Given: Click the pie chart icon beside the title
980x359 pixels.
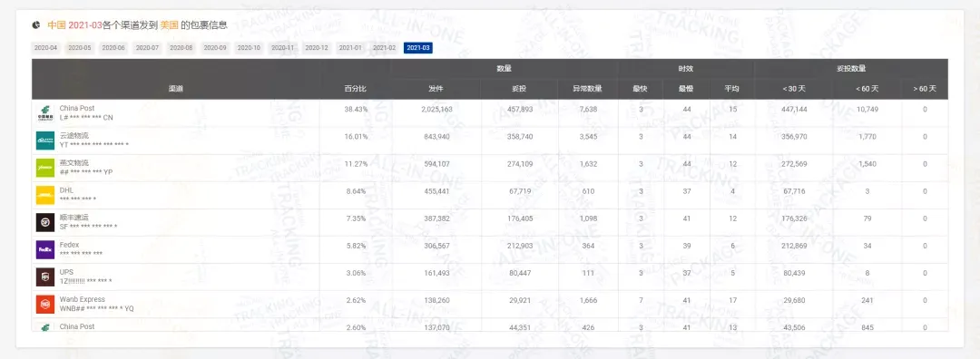Looking at the screenshot, I should pos(36,25).
